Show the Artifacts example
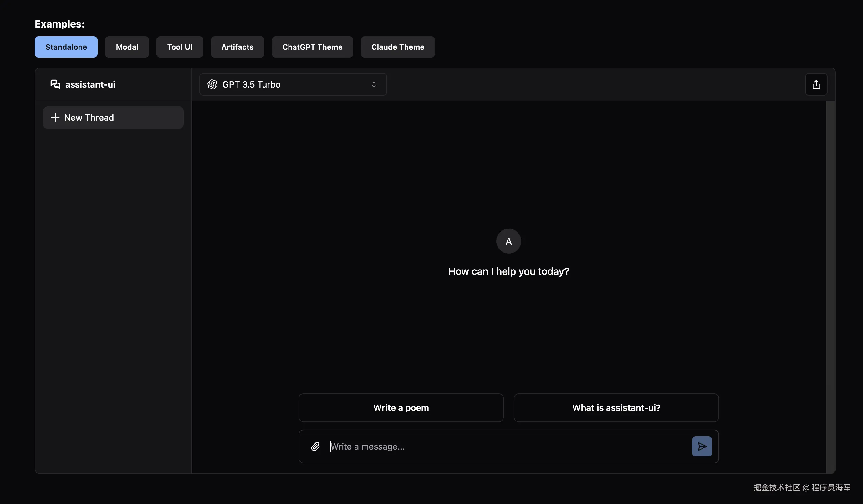The height and width of the screenshot is (504, 863). pyautogui.click(x=237, y=47)
